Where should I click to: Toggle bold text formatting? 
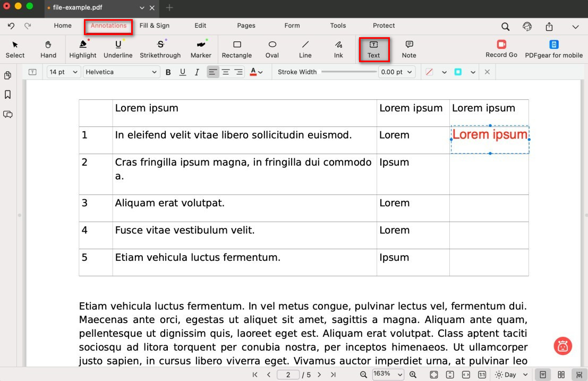(x=168, y=72)
